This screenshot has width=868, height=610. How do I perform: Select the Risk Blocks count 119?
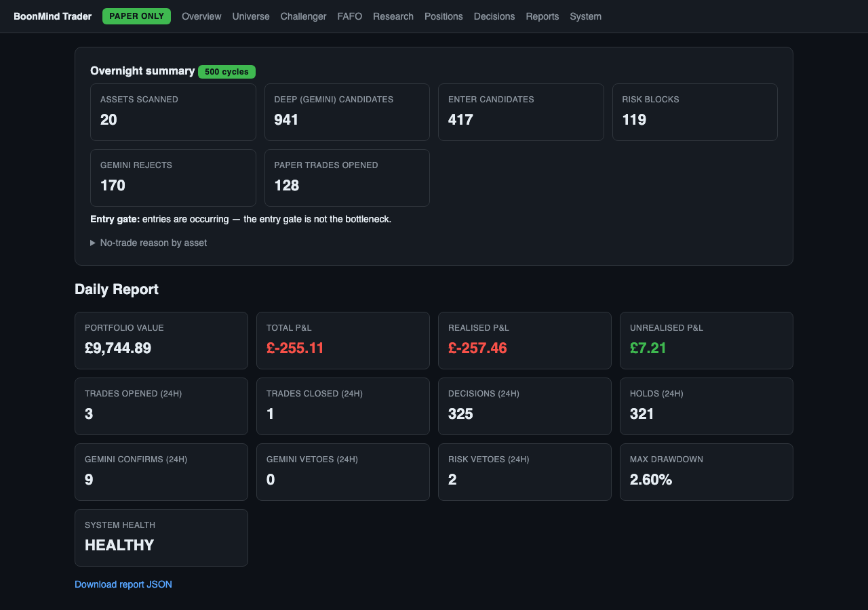(x=634, y=120)
